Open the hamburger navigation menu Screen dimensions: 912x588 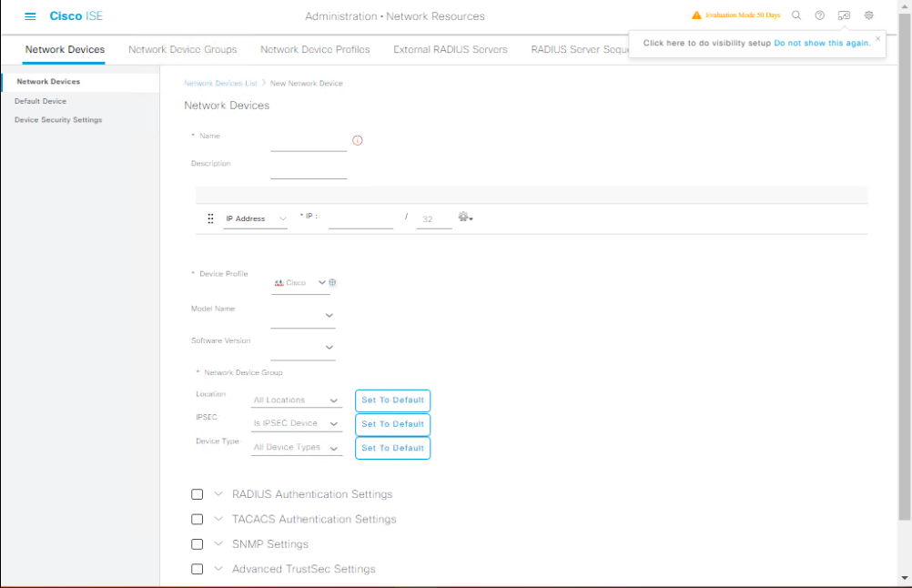point(30,16)
